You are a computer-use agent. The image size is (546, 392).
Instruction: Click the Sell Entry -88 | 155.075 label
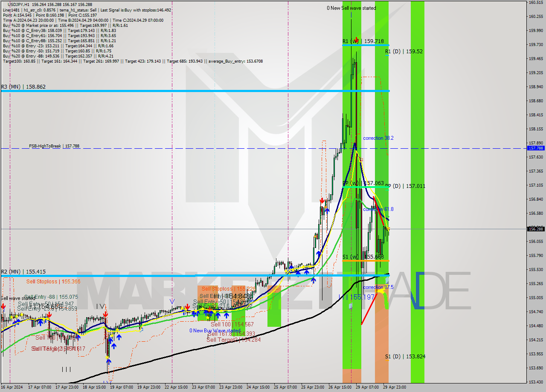click(51, 297)
